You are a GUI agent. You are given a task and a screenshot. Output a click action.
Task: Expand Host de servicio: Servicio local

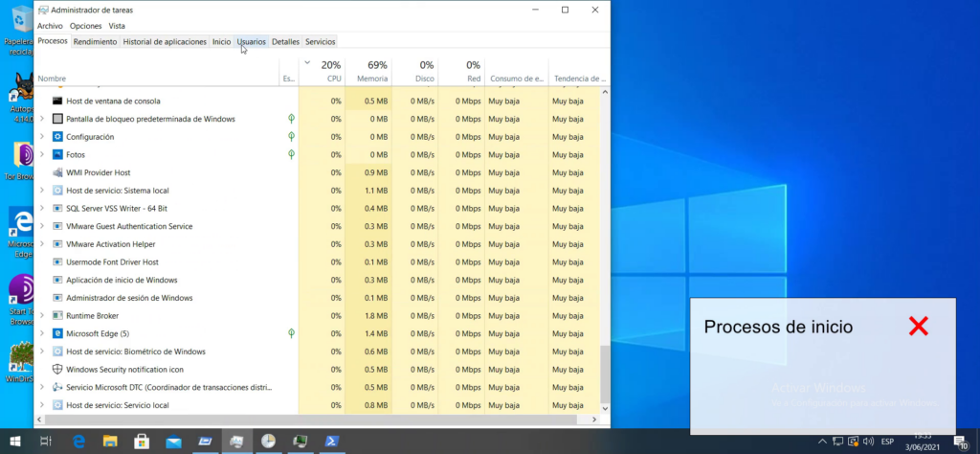tap(42, 405)
